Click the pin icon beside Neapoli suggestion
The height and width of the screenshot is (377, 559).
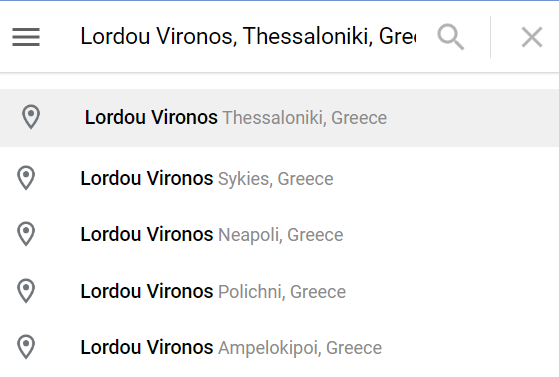pyautogui.click(x=26, y=234)
